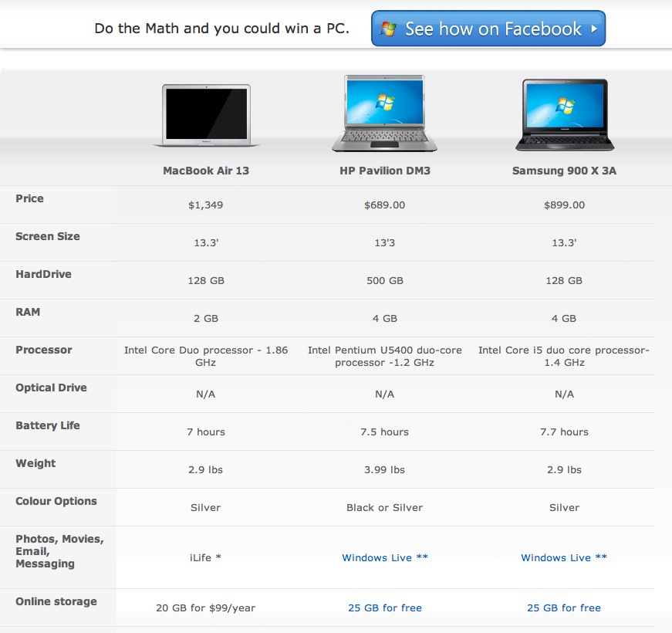The image size is (672, 633).
Task: Click the Windows flag icon in Facebook button
Action: pyautogui.click(x=388, y=29)
